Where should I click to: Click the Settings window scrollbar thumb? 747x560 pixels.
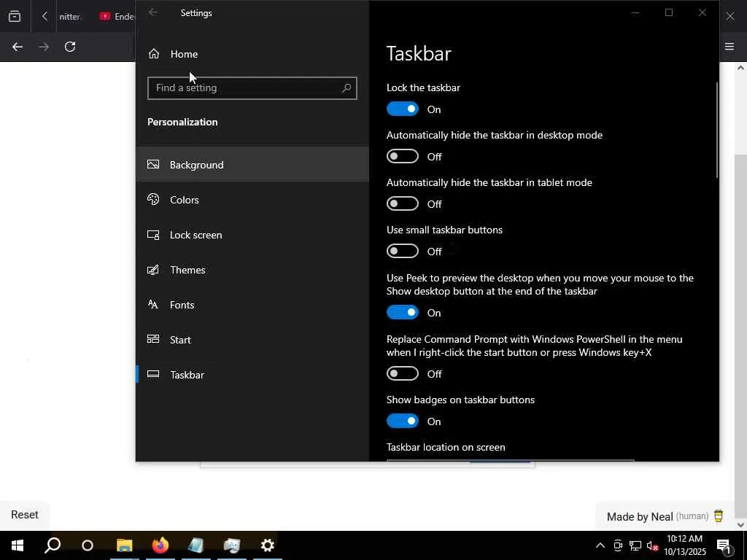(716, 130)
